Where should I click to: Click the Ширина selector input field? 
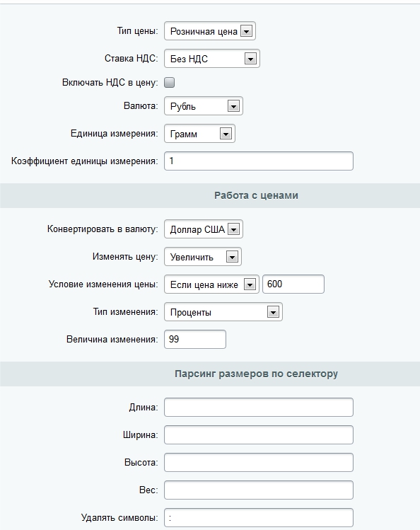pos(259,434)
